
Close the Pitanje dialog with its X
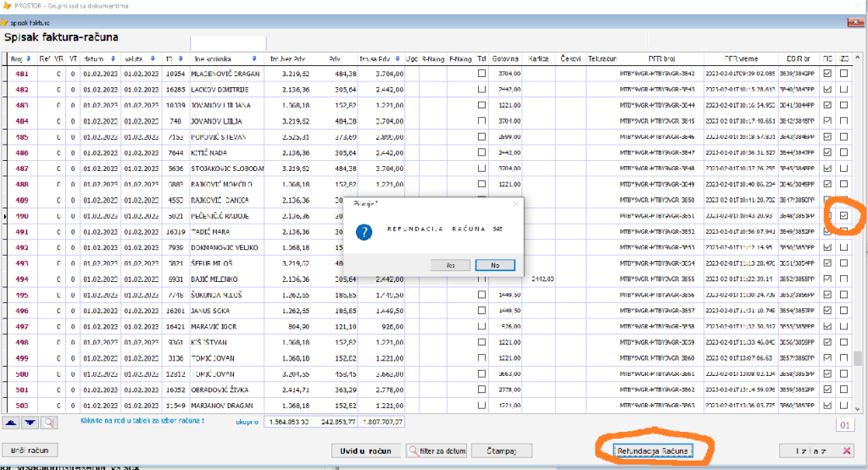coord(515,204)
